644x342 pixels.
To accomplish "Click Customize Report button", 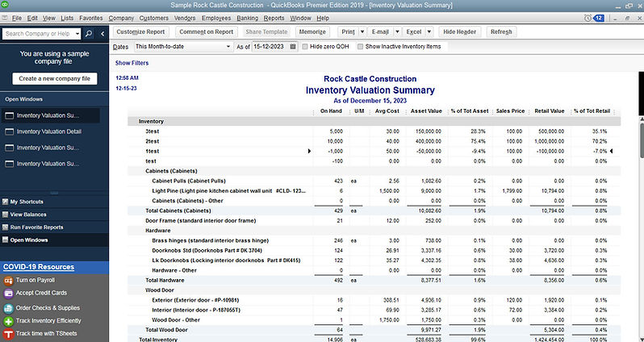I will tap(140, 32).
